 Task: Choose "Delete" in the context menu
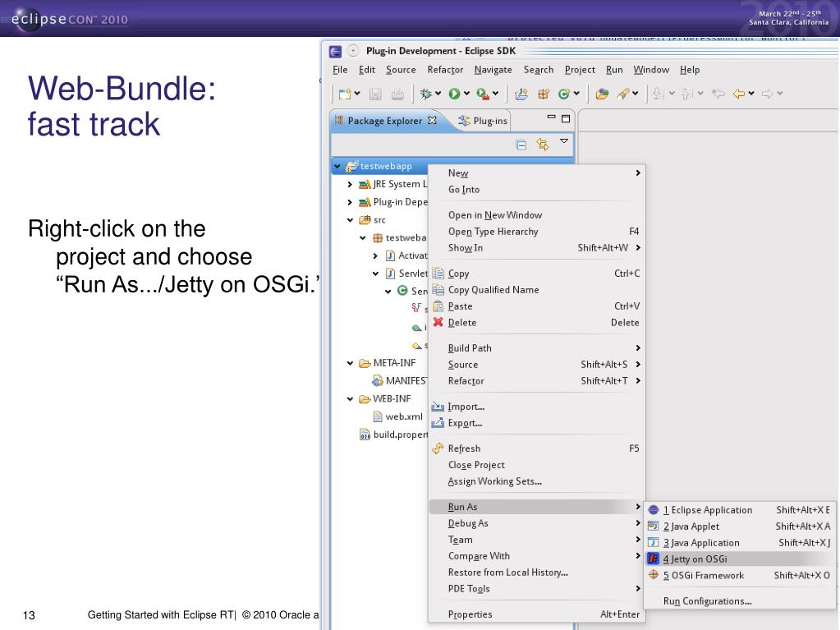536,323
